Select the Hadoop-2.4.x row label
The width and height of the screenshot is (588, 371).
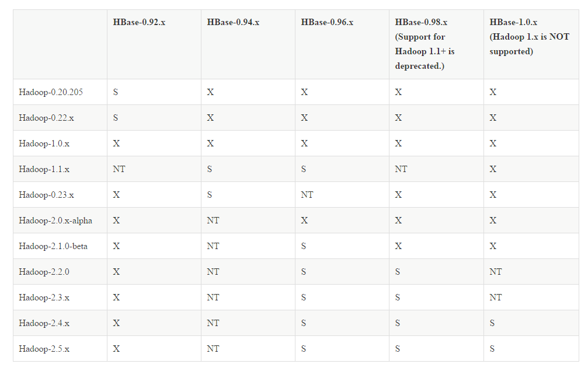click(44, 323)
